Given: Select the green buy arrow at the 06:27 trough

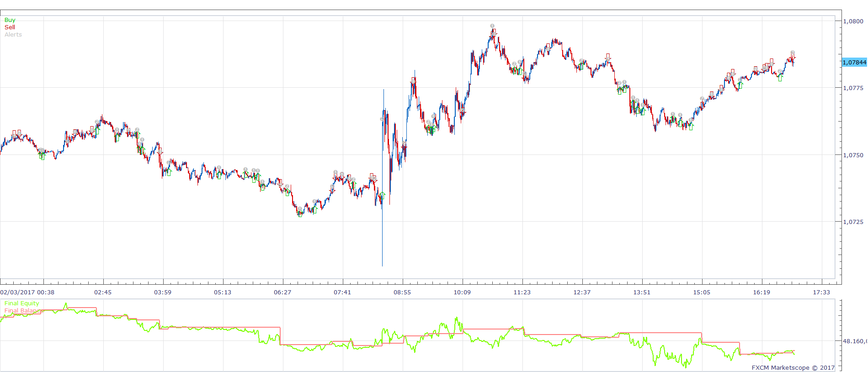Looking at the screenshot, I should (300, 213).
